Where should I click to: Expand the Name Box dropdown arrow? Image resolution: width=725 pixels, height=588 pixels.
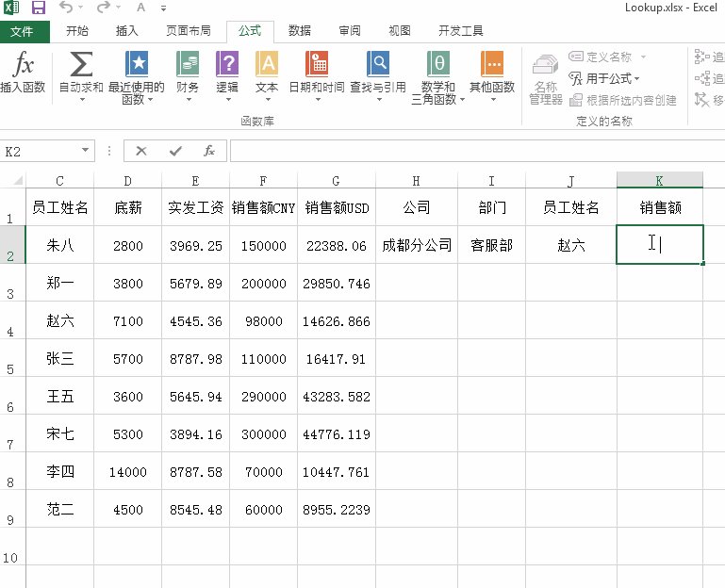(85, 150)
